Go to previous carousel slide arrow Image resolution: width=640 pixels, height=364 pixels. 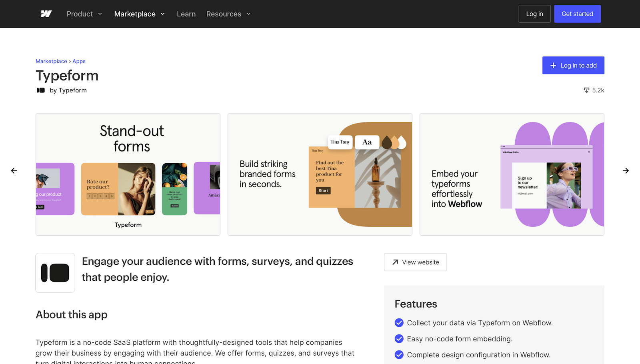click(x=14, y=171)
